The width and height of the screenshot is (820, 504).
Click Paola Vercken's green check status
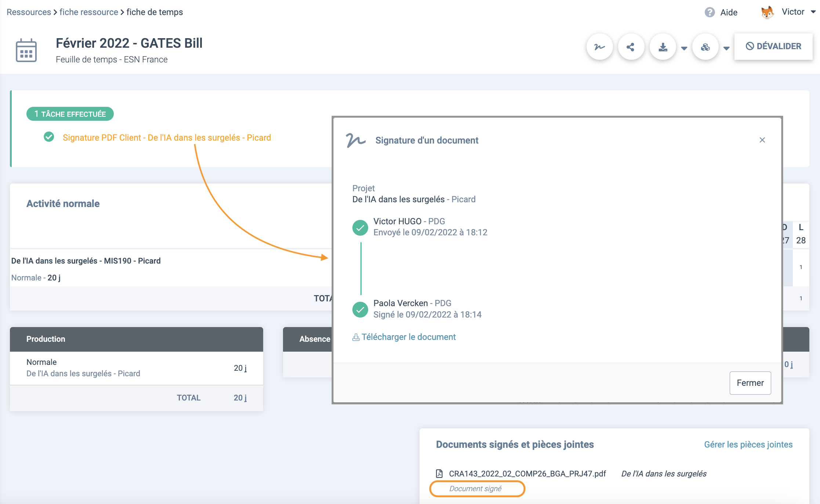pos(360,309)
